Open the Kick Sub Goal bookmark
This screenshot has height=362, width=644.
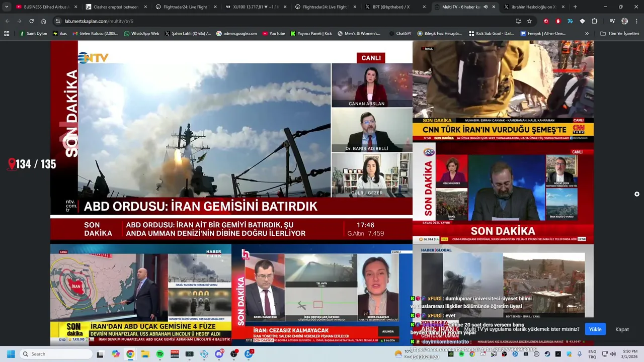(492, 34)
